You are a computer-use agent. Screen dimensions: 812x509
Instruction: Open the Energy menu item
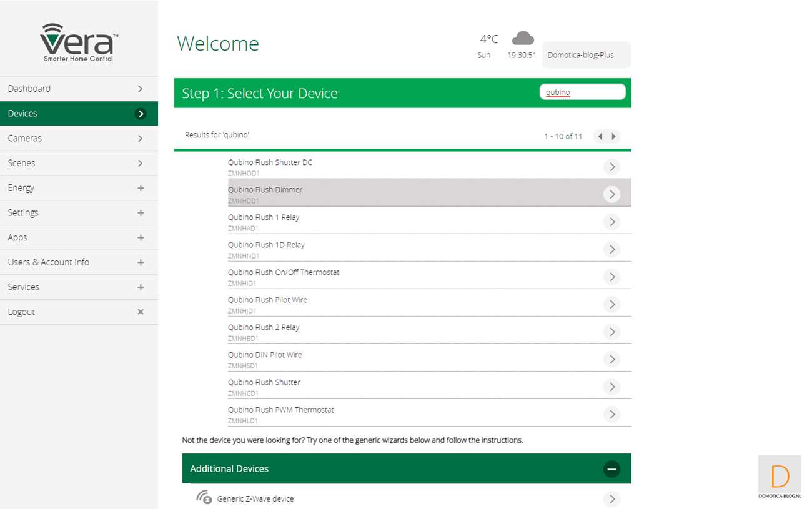pyautogui.click(x=79, y=188)
